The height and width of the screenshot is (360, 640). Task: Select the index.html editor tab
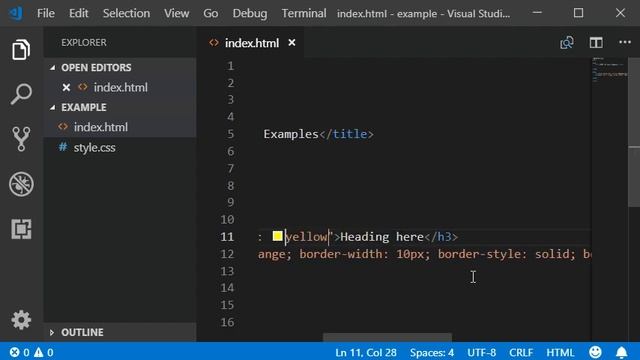[250, 42]
